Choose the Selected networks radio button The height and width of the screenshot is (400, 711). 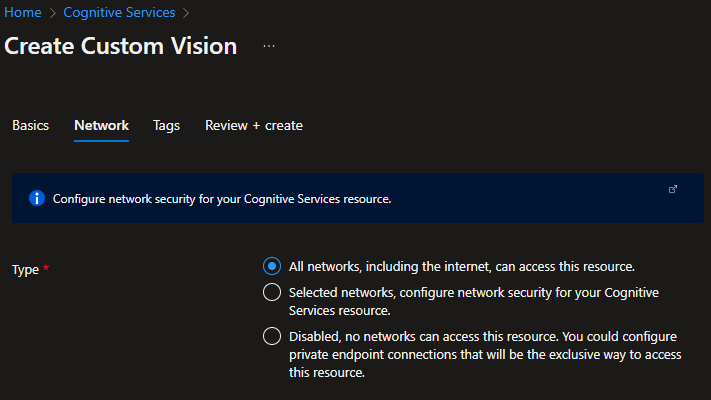coord(271,292)
